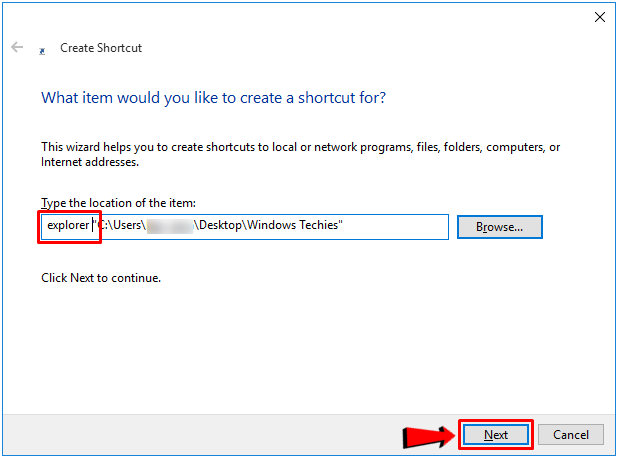
Task: Click the 'Create Shortcut' title text
Action: click(101, 48)
